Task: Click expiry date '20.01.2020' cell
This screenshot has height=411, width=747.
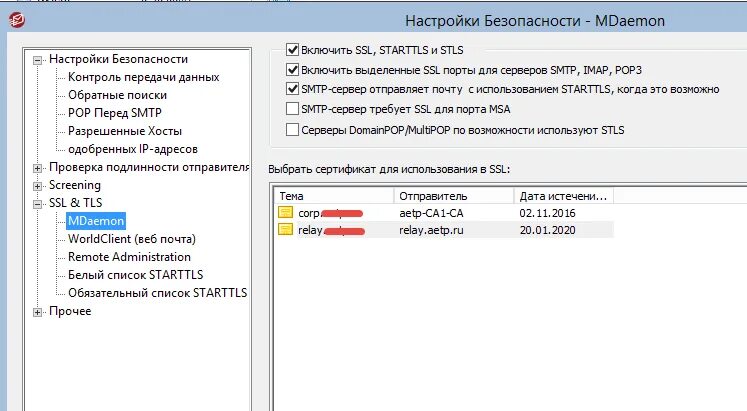Action: click(547, 230)
